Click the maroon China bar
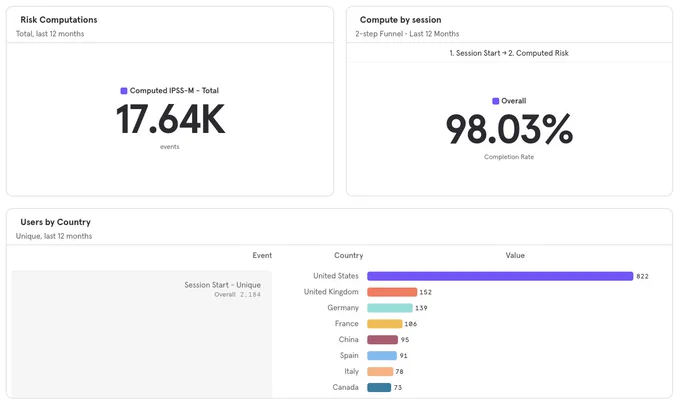 point(382,339)
